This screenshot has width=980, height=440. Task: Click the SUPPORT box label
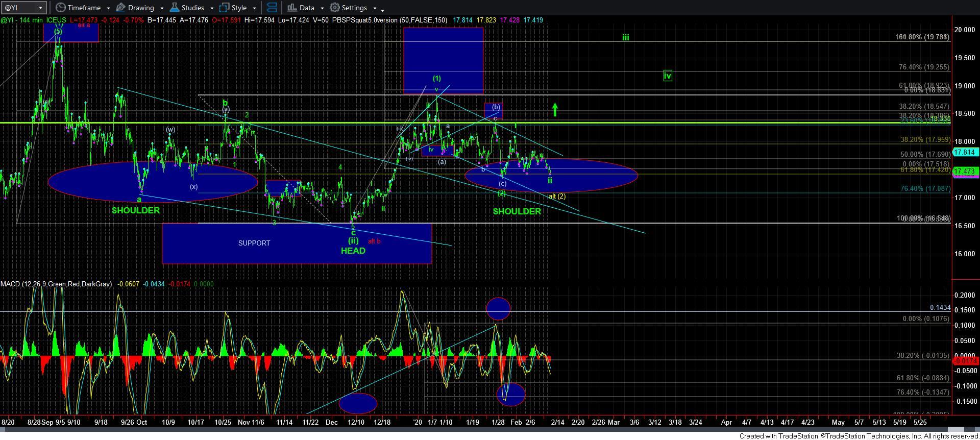click(254, 243)
